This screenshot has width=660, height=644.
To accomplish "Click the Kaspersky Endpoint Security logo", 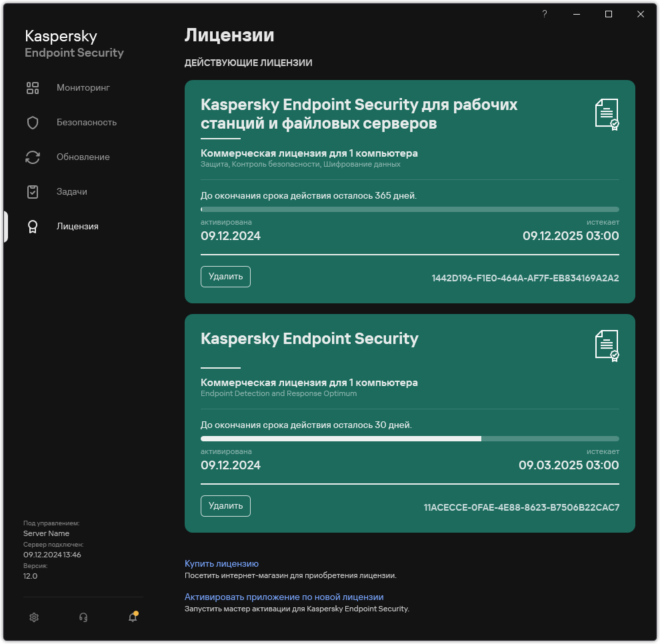I will 74,43.
